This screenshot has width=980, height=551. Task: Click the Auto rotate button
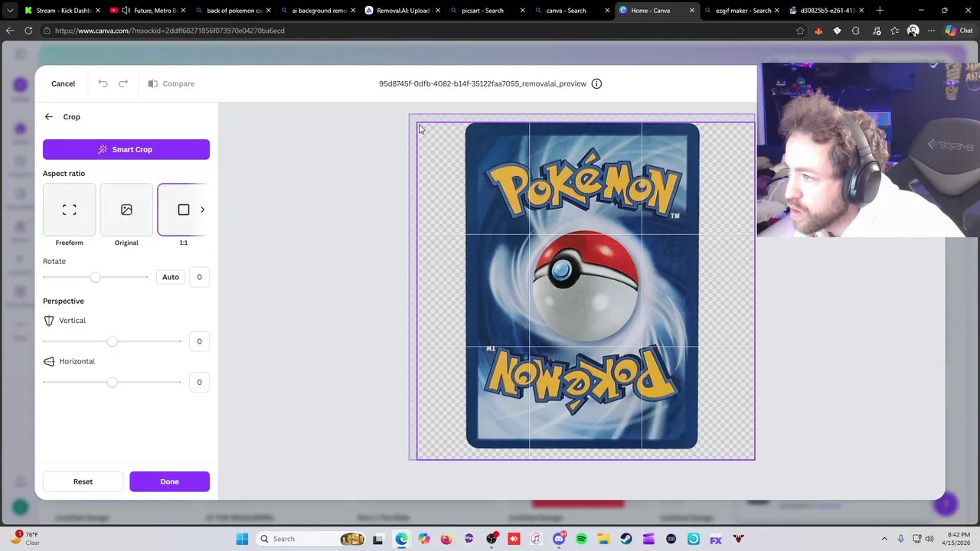(171, 277)
